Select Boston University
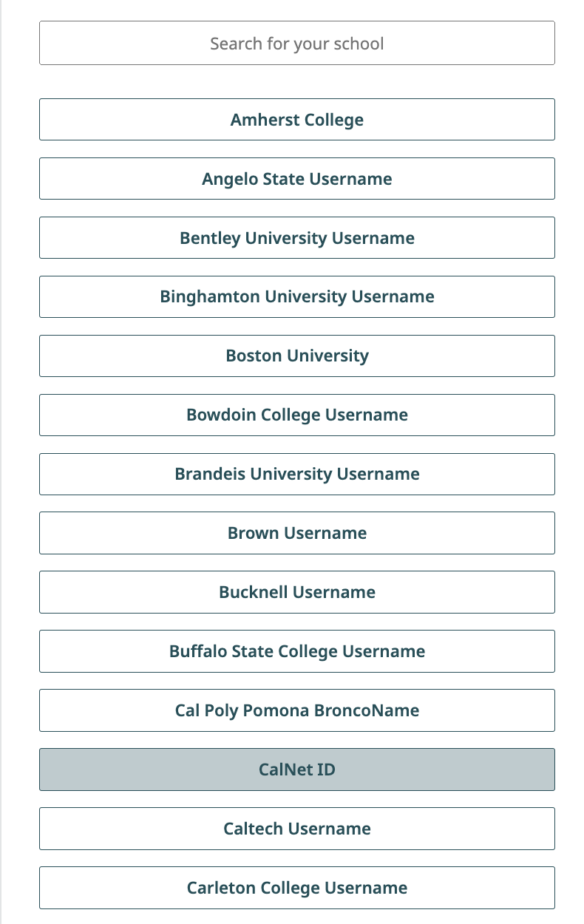The image size is (584, 924). pos(296,356)
